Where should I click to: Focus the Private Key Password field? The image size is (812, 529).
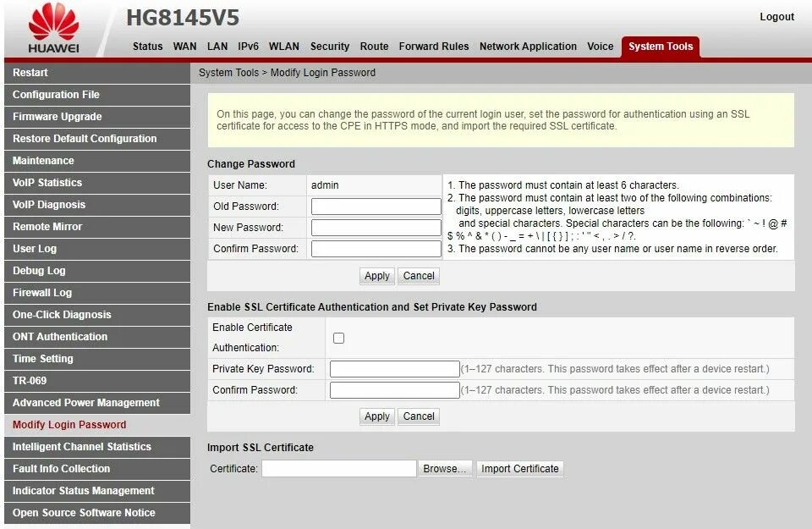[x=395, y=369]
